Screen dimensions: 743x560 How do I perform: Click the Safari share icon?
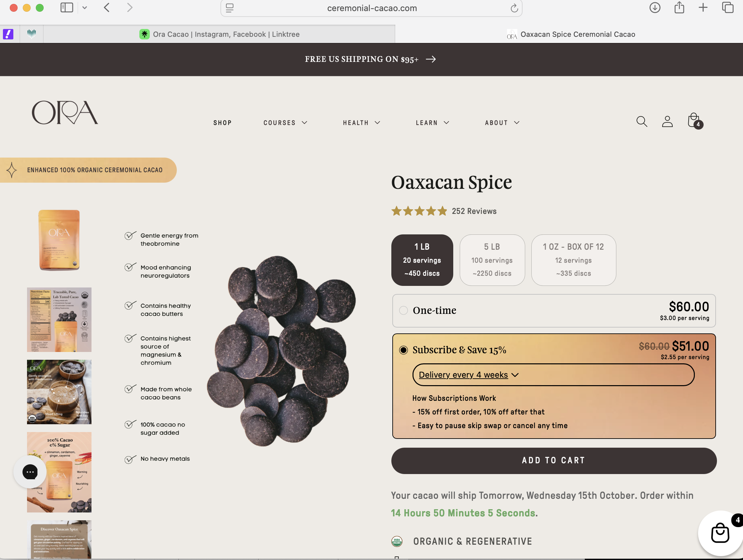click(x=679, y=8)
